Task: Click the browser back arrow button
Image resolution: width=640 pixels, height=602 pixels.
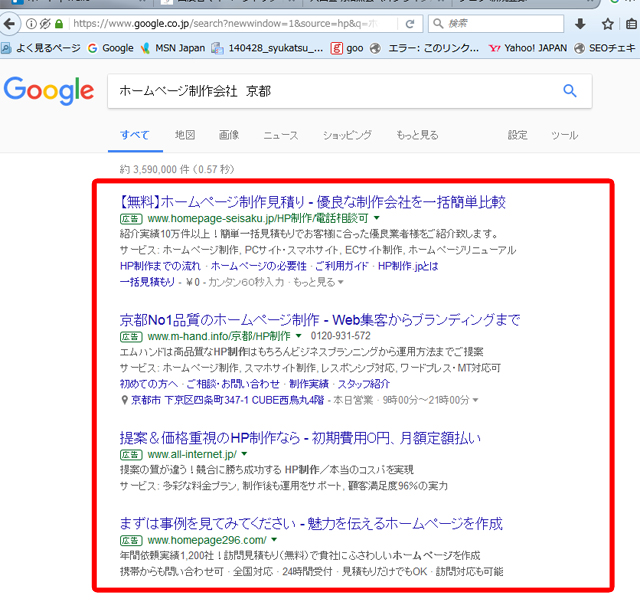Action: click(x=9, y=24)
